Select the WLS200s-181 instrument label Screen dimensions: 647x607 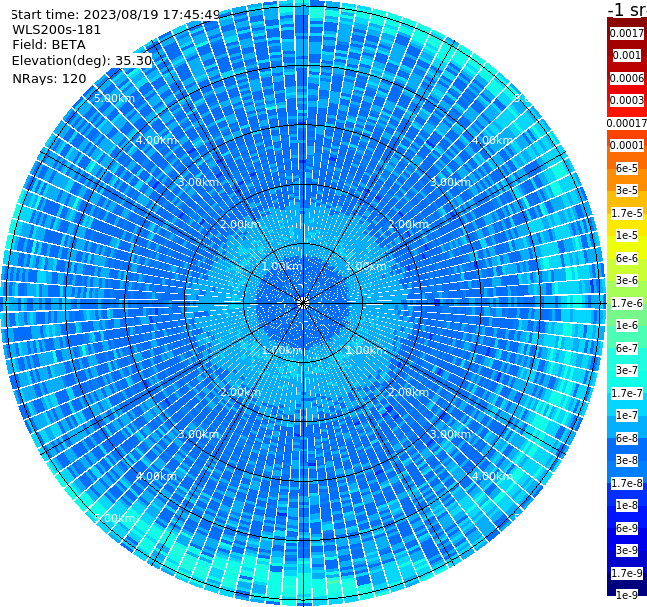[x=57, y=30]
